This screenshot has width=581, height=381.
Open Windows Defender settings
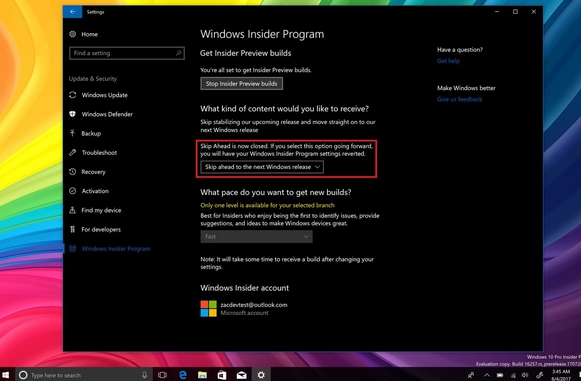coord(107,114)
